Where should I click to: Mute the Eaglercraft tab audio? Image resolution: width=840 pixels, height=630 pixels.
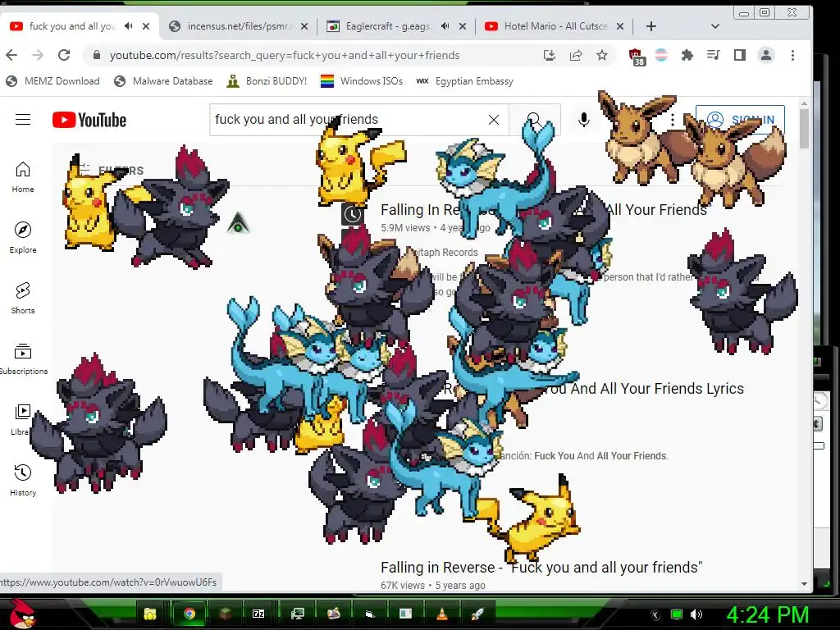(445, 25)
